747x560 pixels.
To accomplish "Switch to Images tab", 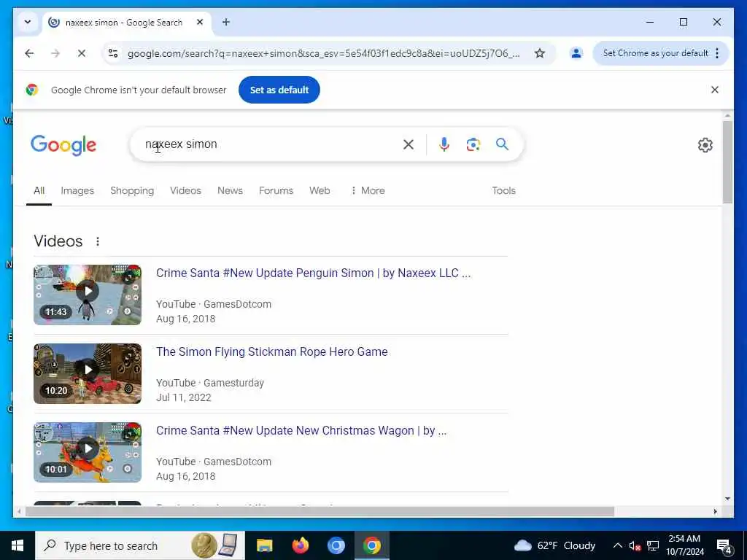I will (x=77, y=190).
